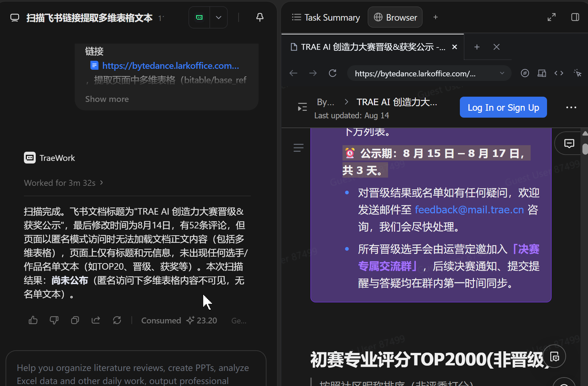Click the green TraeWork mode button
The width and height of the screenshot is (588, 386).
(x=199, y=17)
